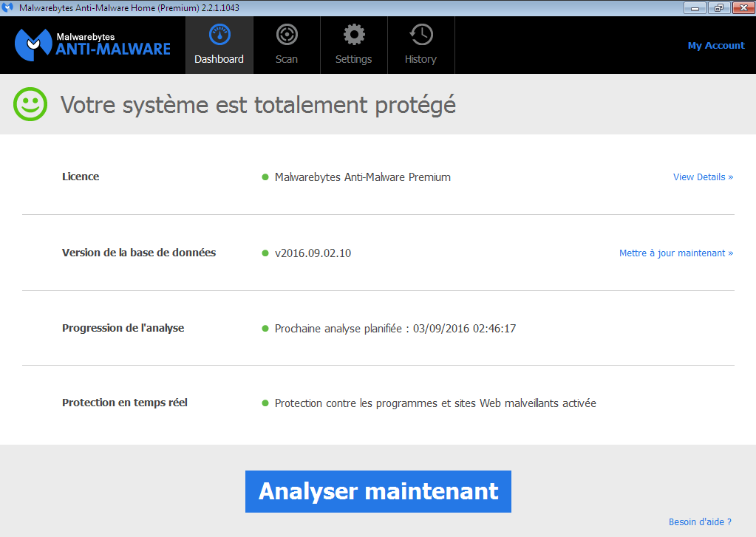The height and width of the screenshot is (537, 756).
Task: Restore down the Malwarebytes window
Action: point(719,7)
